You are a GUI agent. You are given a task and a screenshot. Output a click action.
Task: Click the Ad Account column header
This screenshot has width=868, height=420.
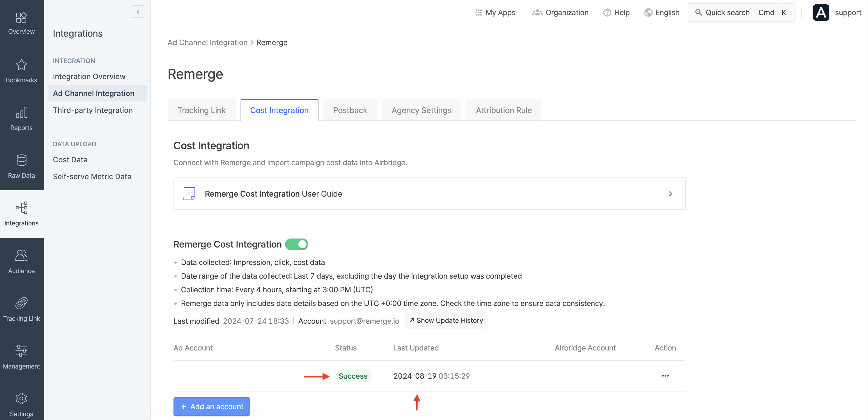193,348
